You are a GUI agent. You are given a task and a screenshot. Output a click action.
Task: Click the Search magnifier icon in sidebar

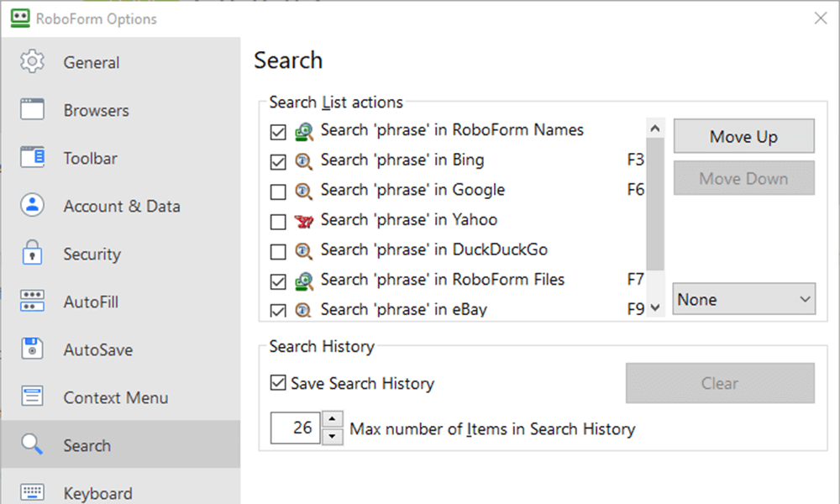[x=32, y=444]
